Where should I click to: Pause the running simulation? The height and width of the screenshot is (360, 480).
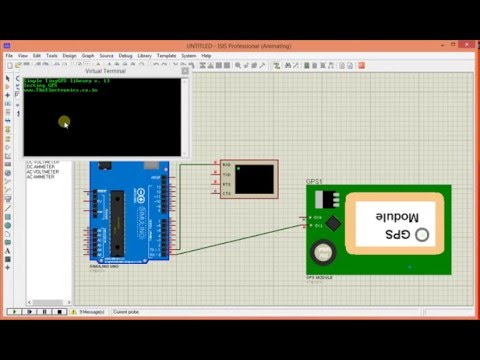point(44,312)
